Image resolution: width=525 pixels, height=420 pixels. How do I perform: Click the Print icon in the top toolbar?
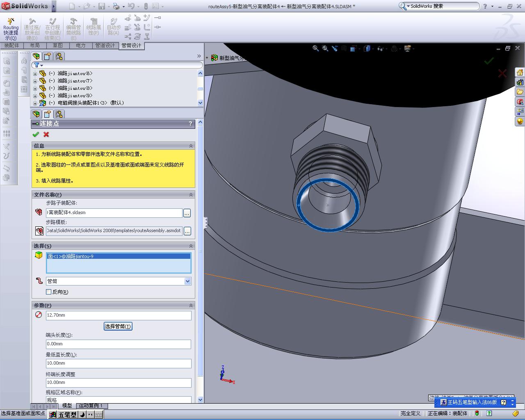point(116,6)
